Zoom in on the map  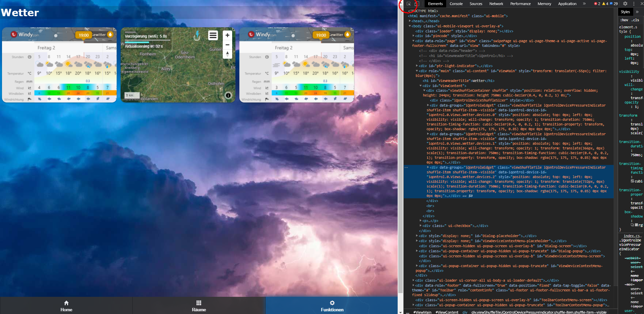point(227,35)
